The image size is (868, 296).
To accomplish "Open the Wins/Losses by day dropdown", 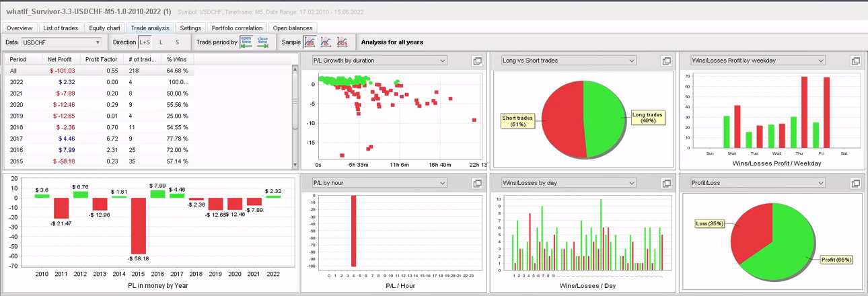I will pyautogui.click(x=569, y=183).
